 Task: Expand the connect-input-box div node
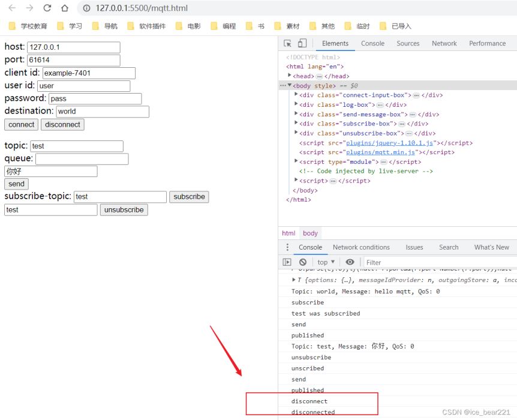(296, 95)
